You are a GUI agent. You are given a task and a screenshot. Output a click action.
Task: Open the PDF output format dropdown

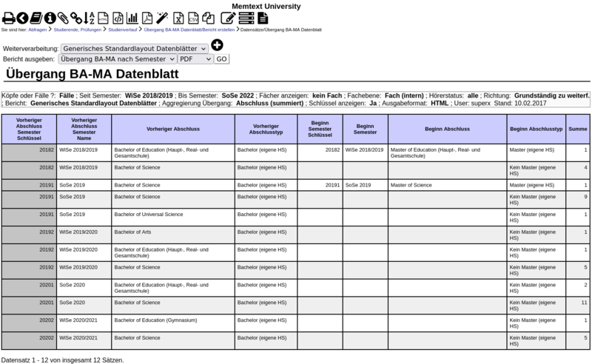coord(195,58)
